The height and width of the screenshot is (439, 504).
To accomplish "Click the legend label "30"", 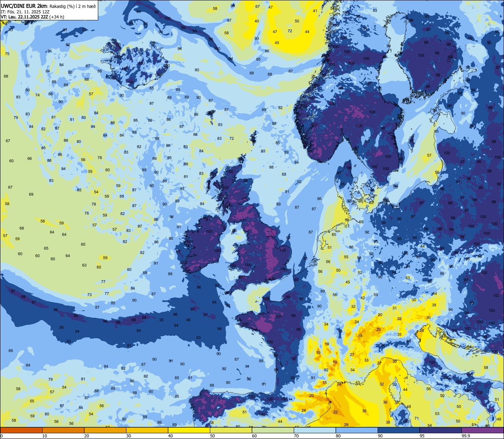I will [x=128, y=436].
